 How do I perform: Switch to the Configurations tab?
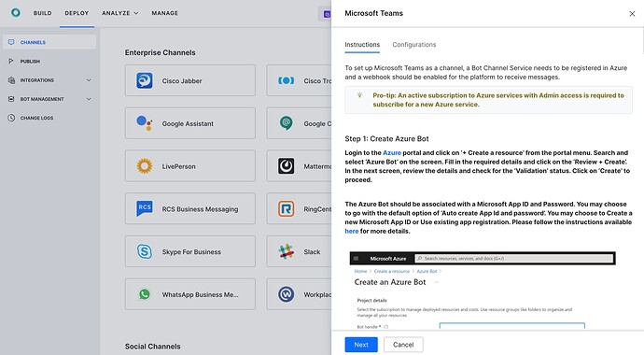(x=414, y=45)
